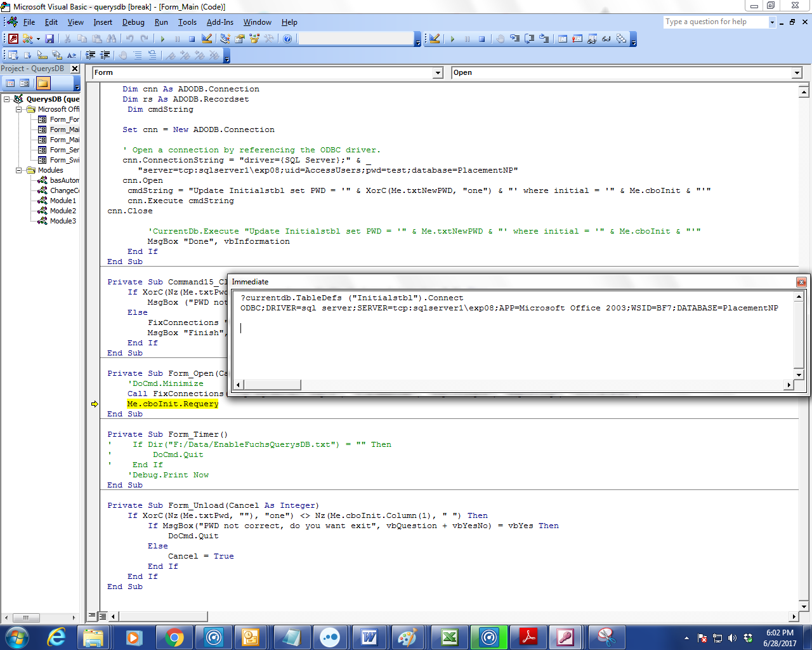The height and width of the screenshot is (650, 812).
Task: Click the Indent icon on the Edit toolbar
Action: (x=91, y=55)
